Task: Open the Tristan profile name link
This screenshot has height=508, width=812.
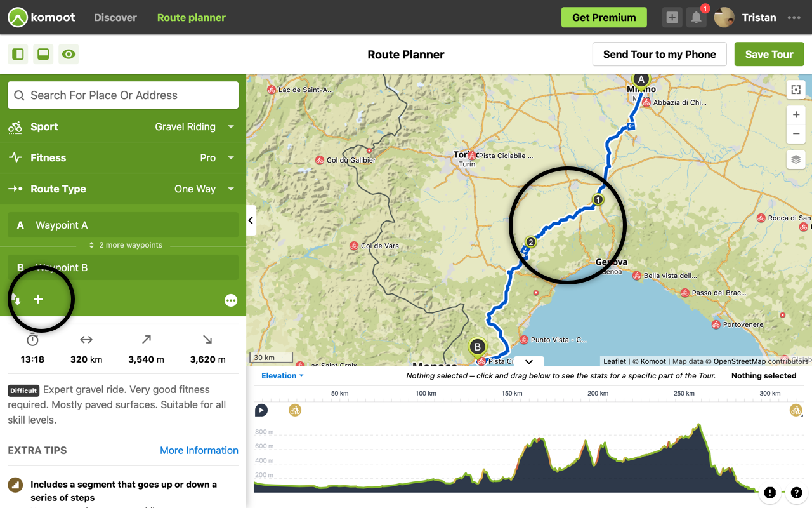Action: [759, 17]
